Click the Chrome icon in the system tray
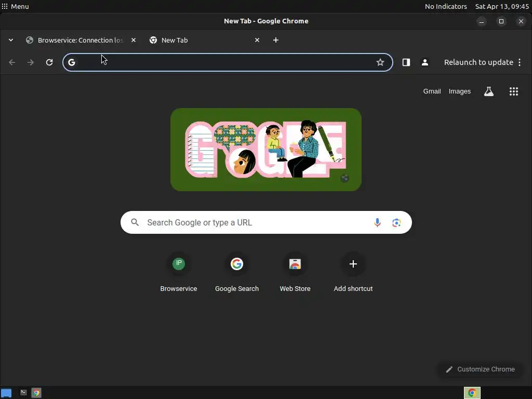The image size is (532, 399). pos(472,393)
